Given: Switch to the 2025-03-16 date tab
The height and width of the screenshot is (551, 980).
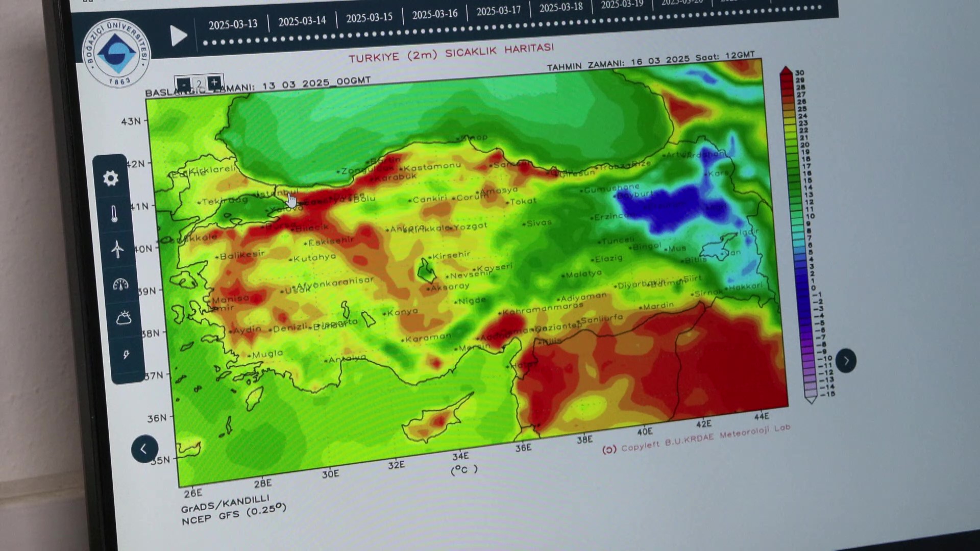Looking at the screenshot, I should click(435, 14).
